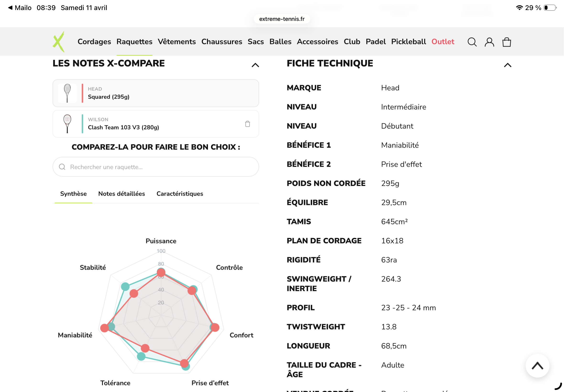Image resolution: width=564 pixels, height=392 pixels.
Task: Open the Pickleball navigation item
Action: (x=408, y=42)
